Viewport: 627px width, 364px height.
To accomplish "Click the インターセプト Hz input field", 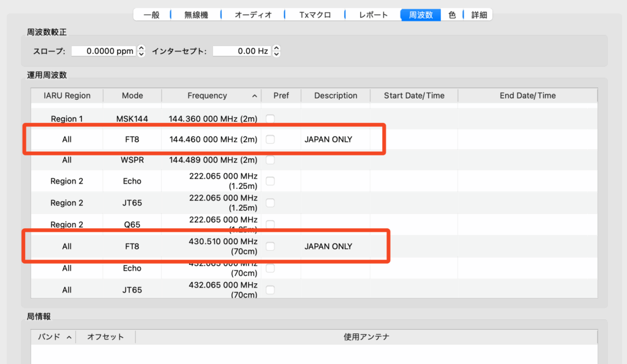I will pos(241,51).
